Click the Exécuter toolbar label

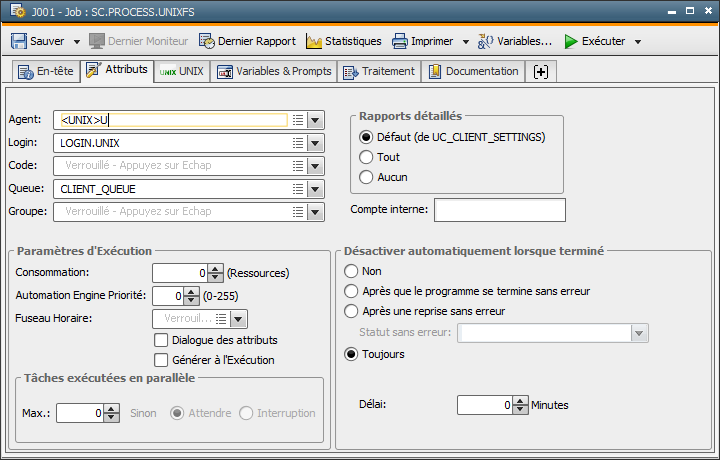coord(603,41)
